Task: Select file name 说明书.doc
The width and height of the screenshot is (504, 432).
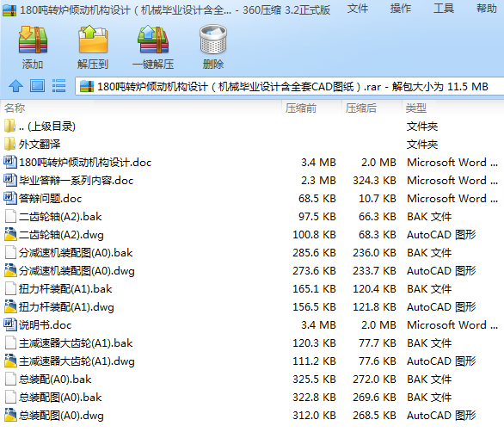Action: point(46,325)
